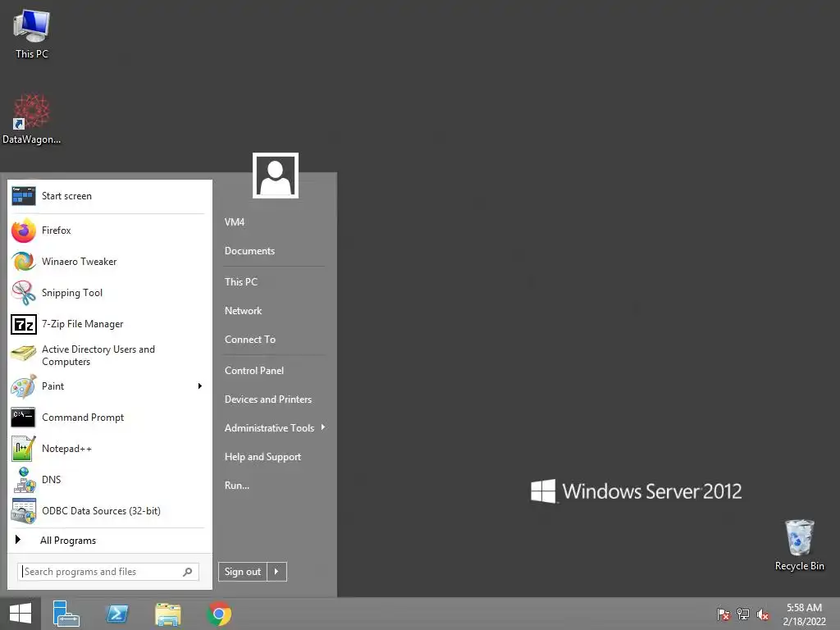Click the Administrative Tools label
Screen dimensions: 840x630
269,428
